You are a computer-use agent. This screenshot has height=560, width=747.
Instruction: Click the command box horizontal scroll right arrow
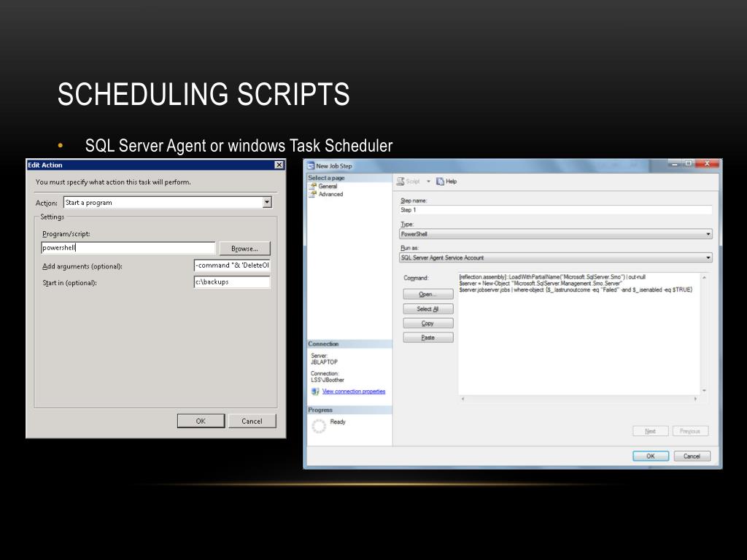click(695, 399)
